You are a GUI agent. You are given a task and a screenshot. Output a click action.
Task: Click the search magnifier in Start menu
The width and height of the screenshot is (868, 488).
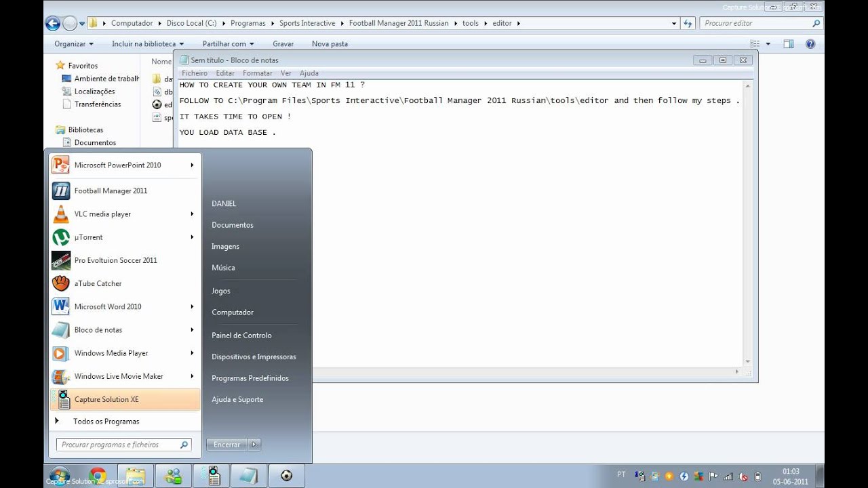[x=184, y=445]
